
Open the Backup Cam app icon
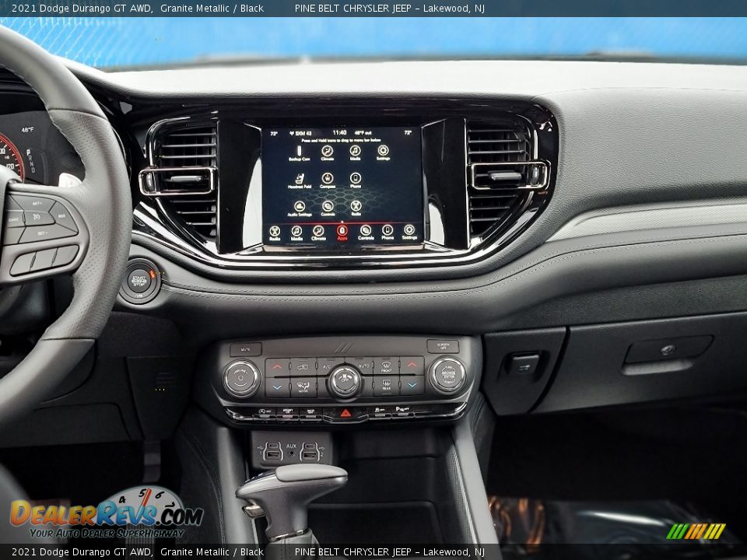click(x=299, y=153)
